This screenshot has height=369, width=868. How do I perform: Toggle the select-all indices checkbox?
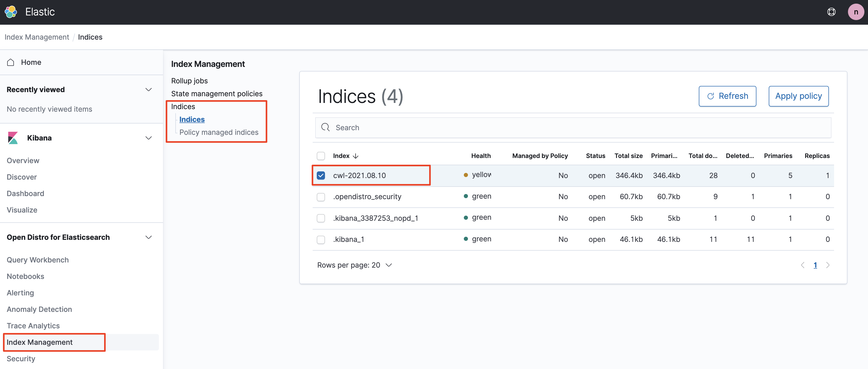321,156
